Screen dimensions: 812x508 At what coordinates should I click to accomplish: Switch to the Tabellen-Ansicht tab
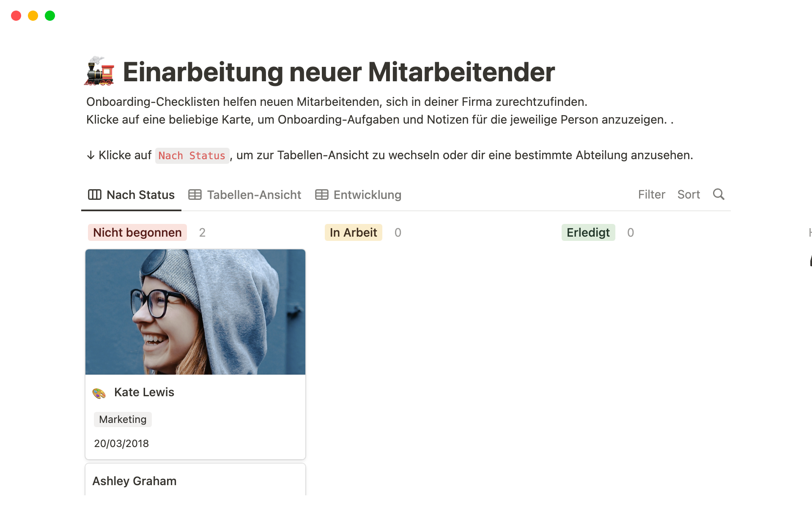[245, 195]
